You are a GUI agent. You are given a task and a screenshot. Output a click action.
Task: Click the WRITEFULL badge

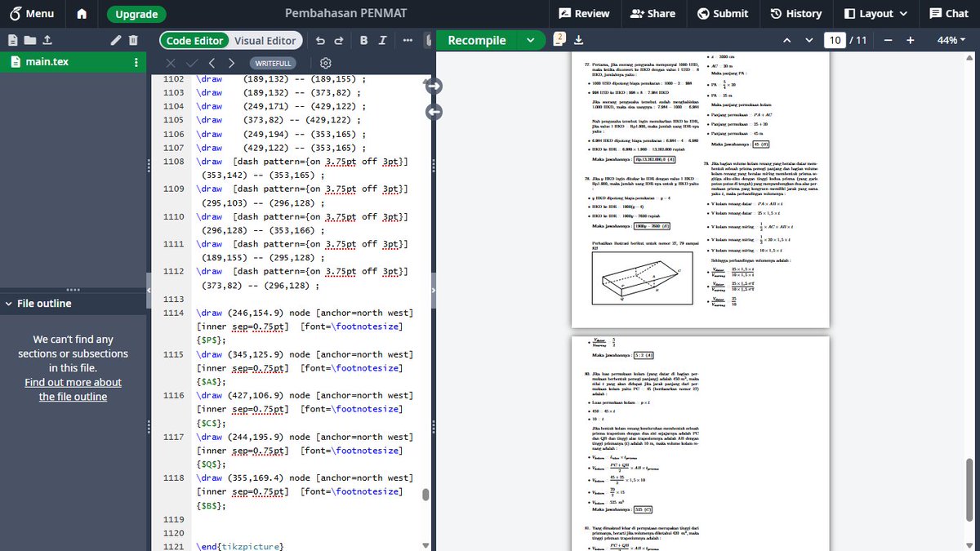273,63
